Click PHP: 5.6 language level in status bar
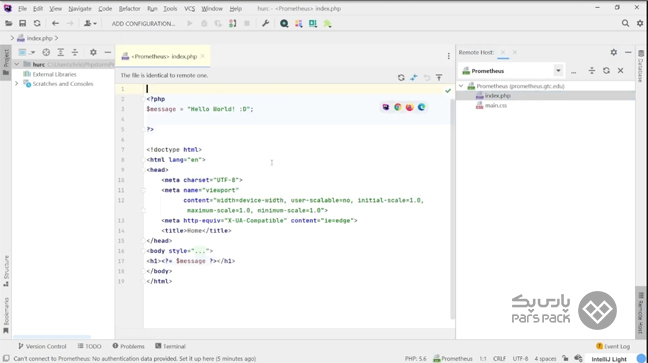This screenshot has height=363, width=648. 415,358
